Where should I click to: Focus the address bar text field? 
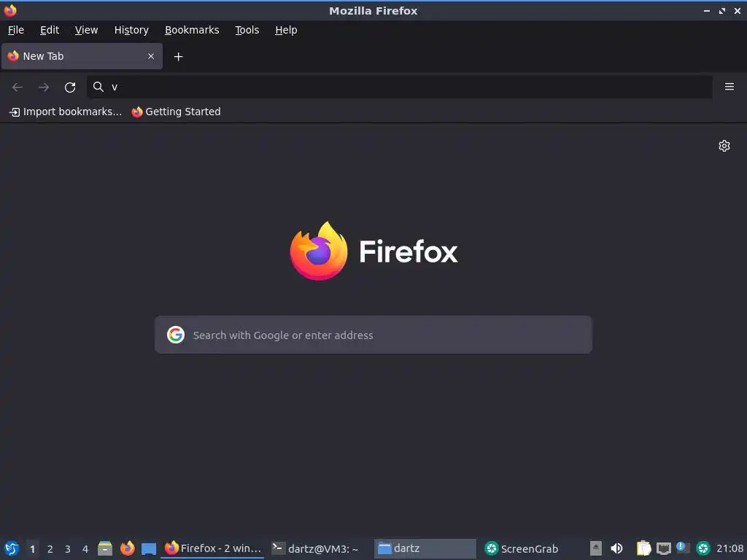[399, 87]
